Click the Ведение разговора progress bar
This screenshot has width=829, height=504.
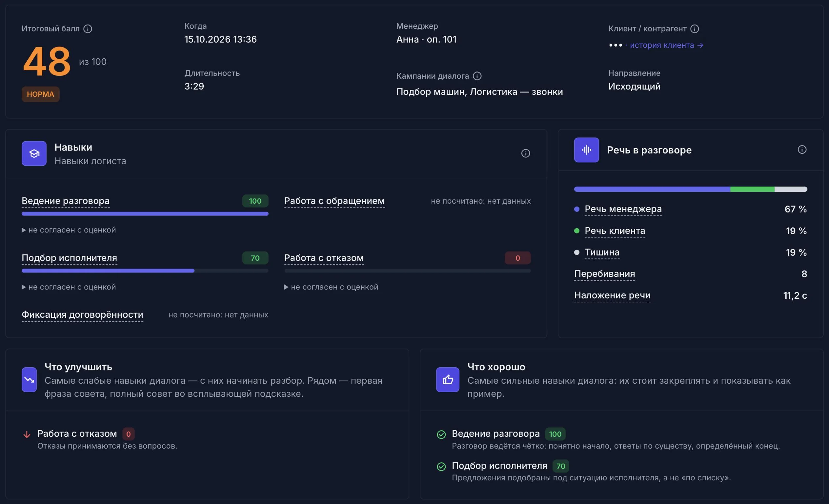145,214
